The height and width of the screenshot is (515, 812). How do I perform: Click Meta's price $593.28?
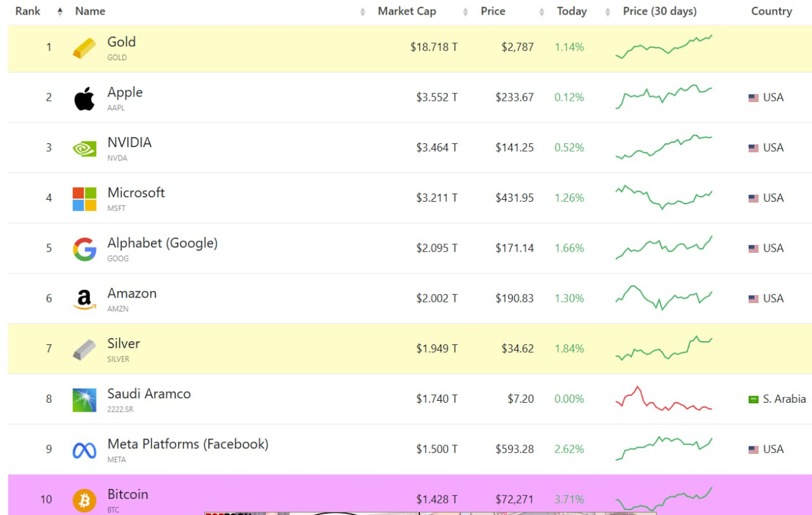pyautogui.click(x=514, y=449)
